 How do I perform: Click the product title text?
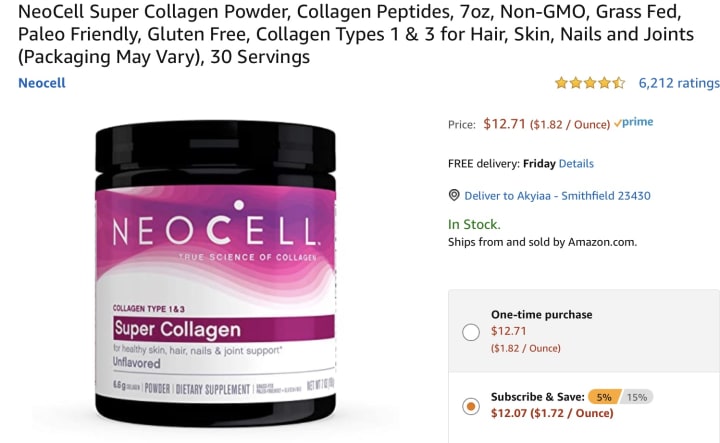[356, 34]
